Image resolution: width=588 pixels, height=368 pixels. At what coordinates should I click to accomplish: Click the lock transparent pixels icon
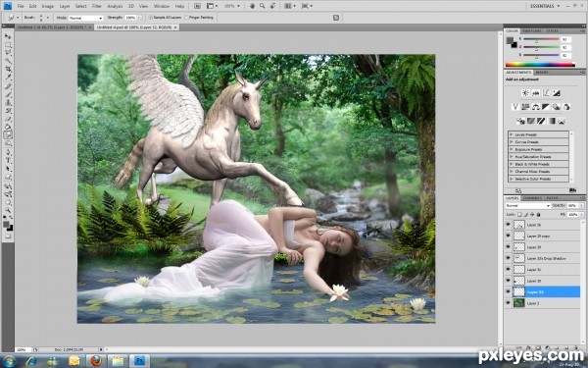coord(519,214)
